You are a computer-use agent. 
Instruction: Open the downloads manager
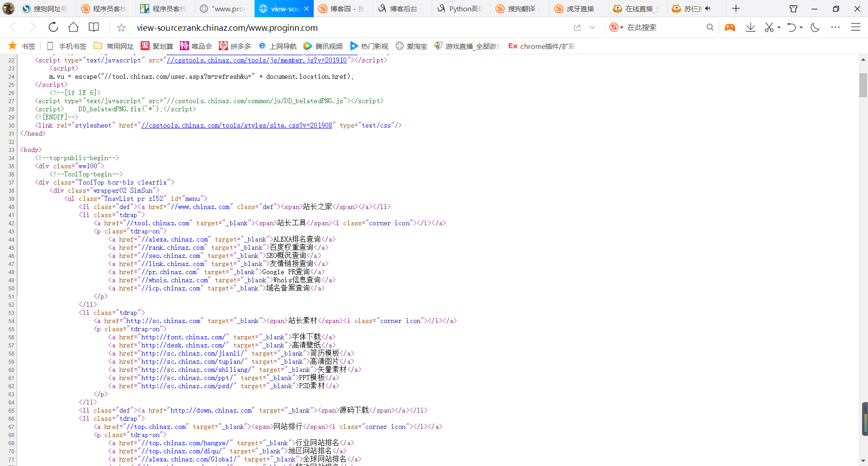(750, 28)
